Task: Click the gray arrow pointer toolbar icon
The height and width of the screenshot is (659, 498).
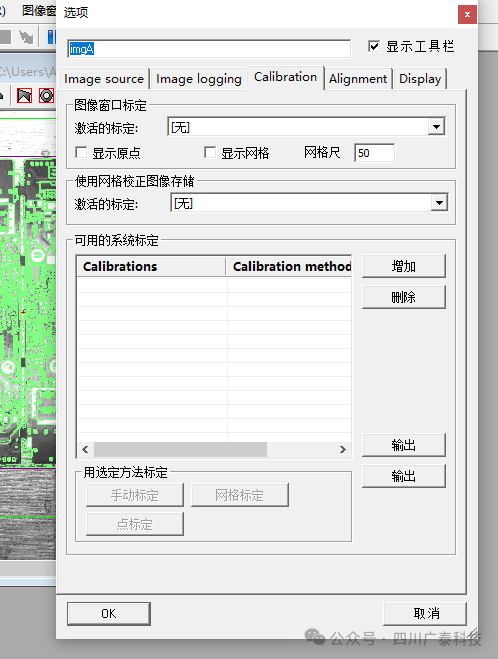Action: click(26, 37)
